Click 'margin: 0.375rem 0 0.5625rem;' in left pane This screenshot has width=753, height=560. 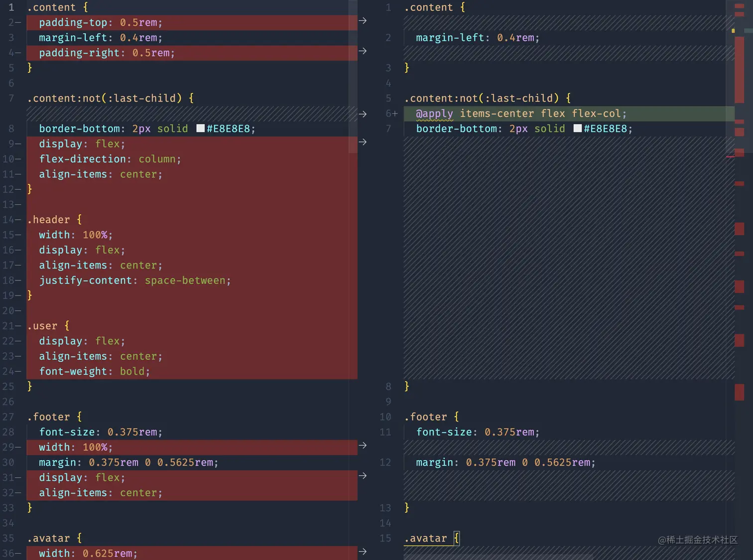click(128, 462)
